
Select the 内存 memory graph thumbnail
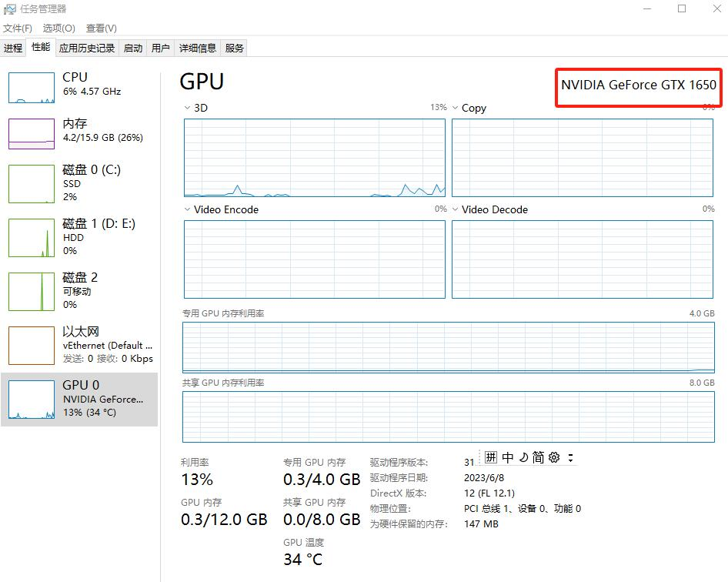[x=32, y=133]
